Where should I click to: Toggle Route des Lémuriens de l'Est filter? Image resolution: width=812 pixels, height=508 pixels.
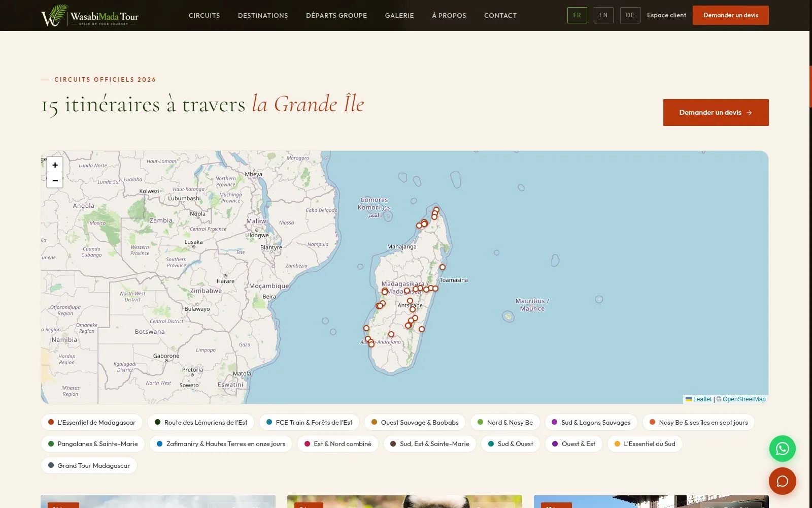coord(201,422)
